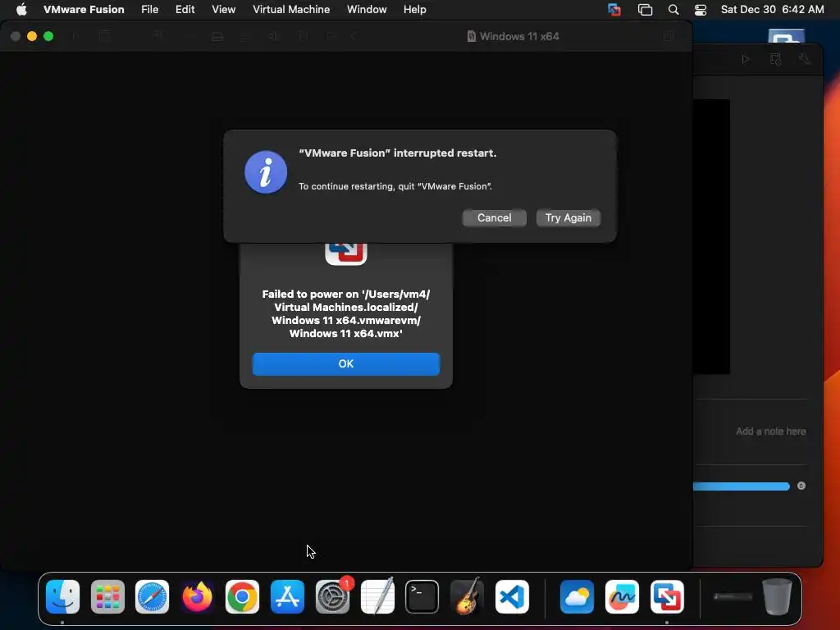Screen dimensions: 840x630
Task: Click VMware Fusion icon in the Dock
Action: 667,596
